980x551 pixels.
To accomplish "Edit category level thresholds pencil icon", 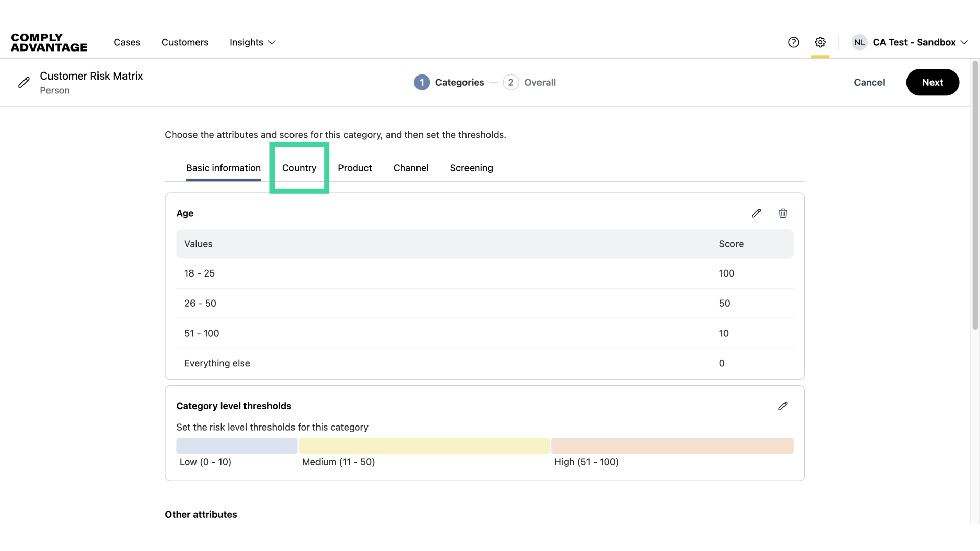I will click(x=782, y=406).
